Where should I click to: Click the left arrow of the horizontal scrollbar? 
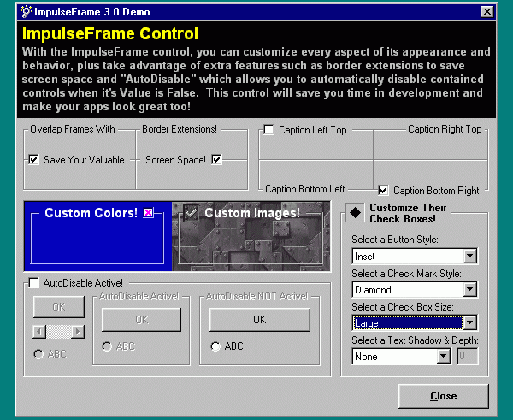[x=39, y=332]
